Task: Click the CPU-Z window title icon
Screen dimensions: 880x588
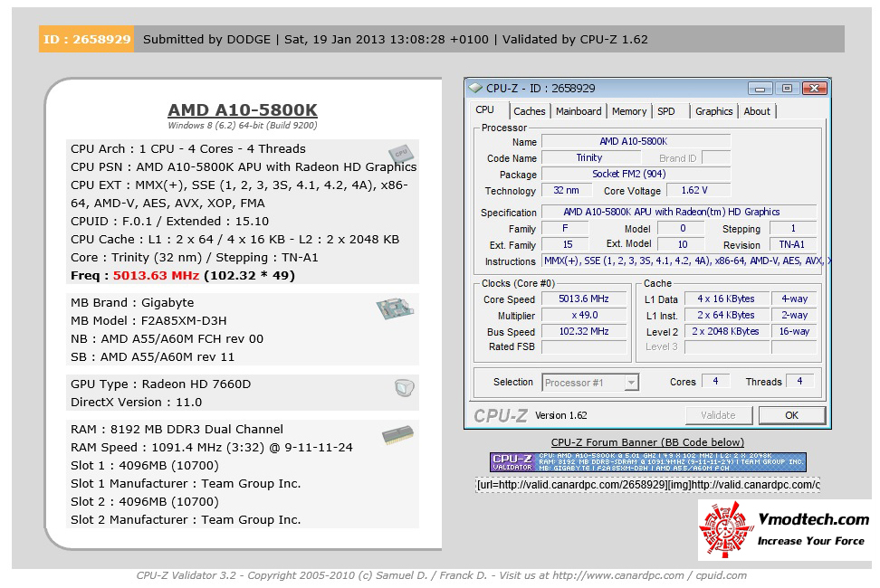Action: 475,89
